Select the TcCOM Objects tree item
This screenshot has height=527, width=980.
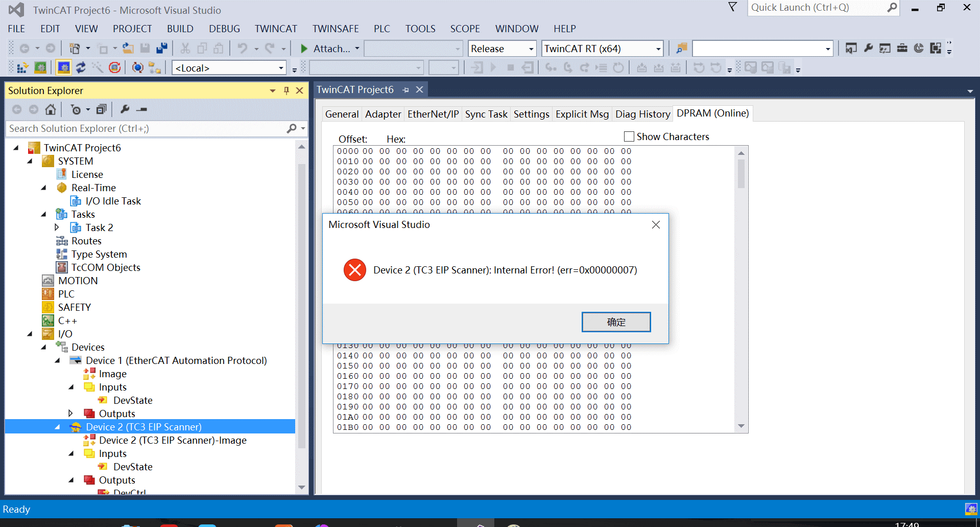tap(106, 267)
